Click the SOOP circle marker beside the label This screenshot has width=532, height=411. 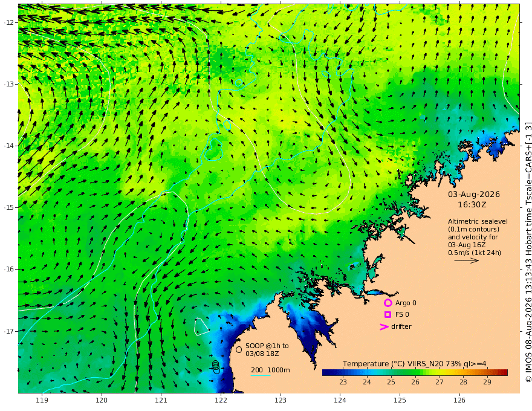239,349
